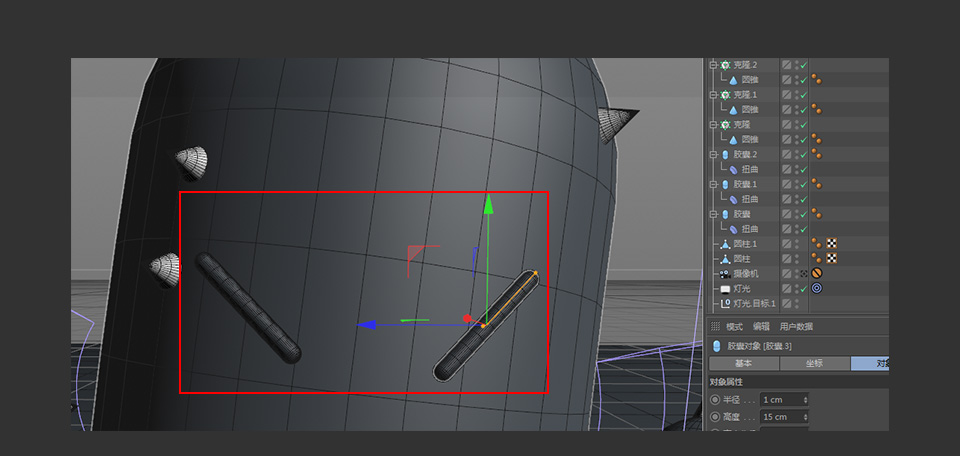Click the 灯光 light icon
960x456 pixels.
click(x=726, y=288)
